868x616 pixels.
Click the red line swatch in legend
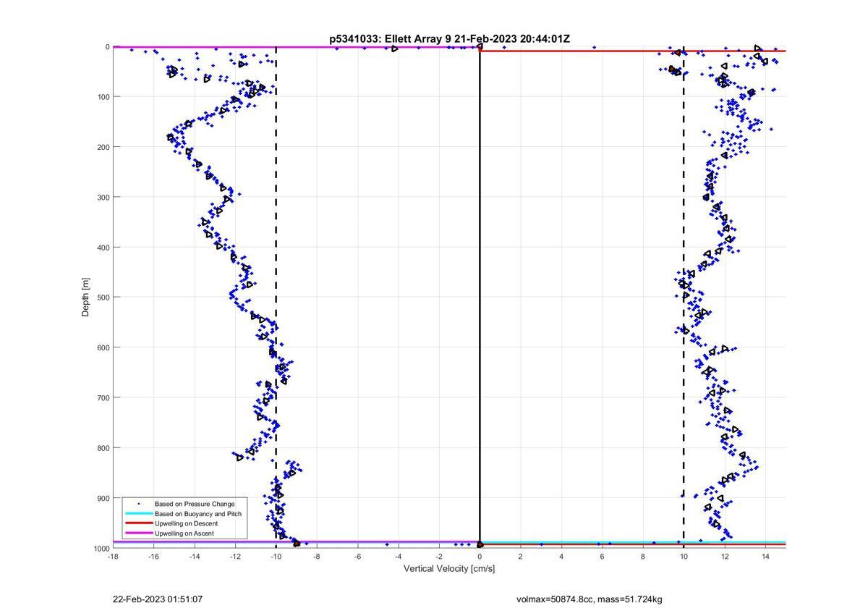click(138, 523)
